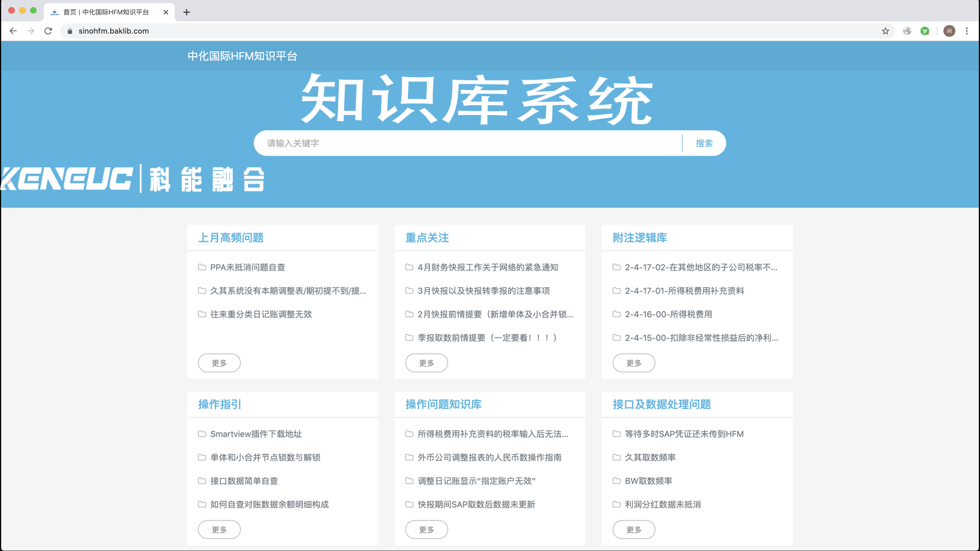Viewport: 980px width, 551px height.
Task: Click the KENEUC 科能融合 logo
Action: coord(132,179)
